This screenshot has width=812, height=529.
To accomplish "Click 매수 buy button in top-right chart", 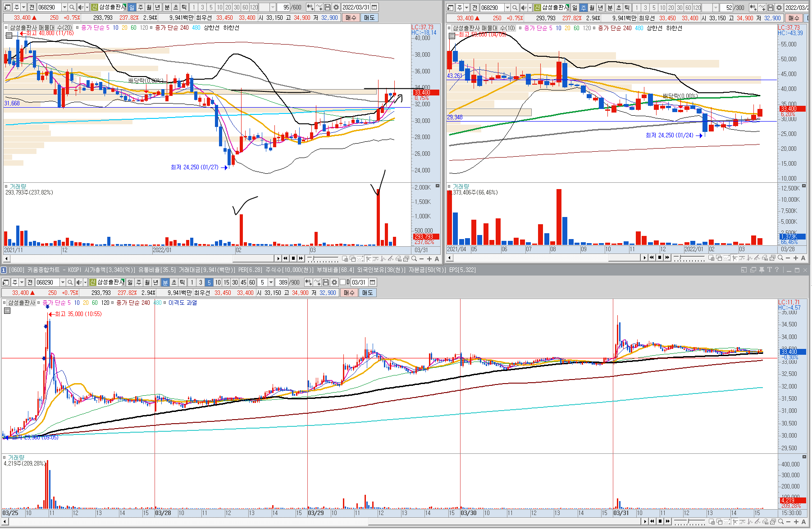I will coord(794,18).
